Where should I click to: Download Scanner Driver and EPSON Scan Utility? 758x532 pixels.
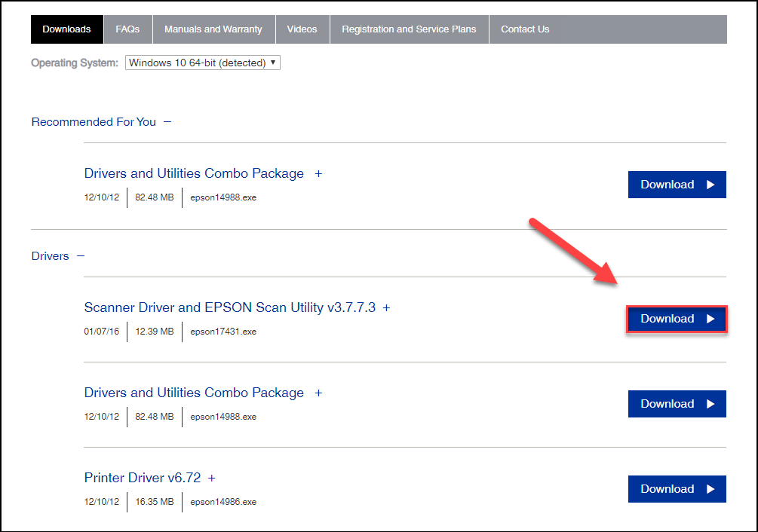[677, 319]
